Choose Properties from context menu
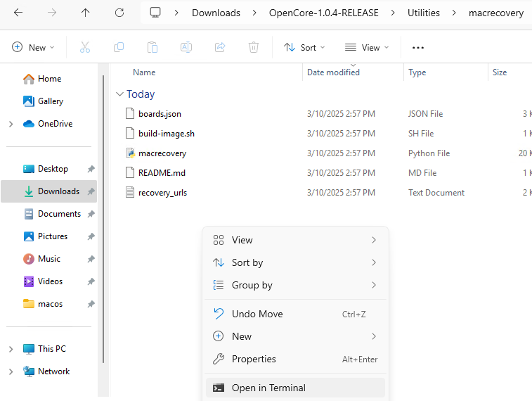532x401 pixels. [x=296, y=359]
